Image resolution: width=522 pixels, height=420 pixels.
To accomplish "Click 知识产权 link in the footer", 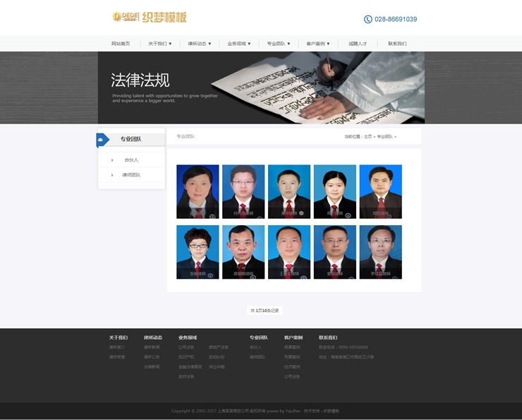I will (186, 357).
